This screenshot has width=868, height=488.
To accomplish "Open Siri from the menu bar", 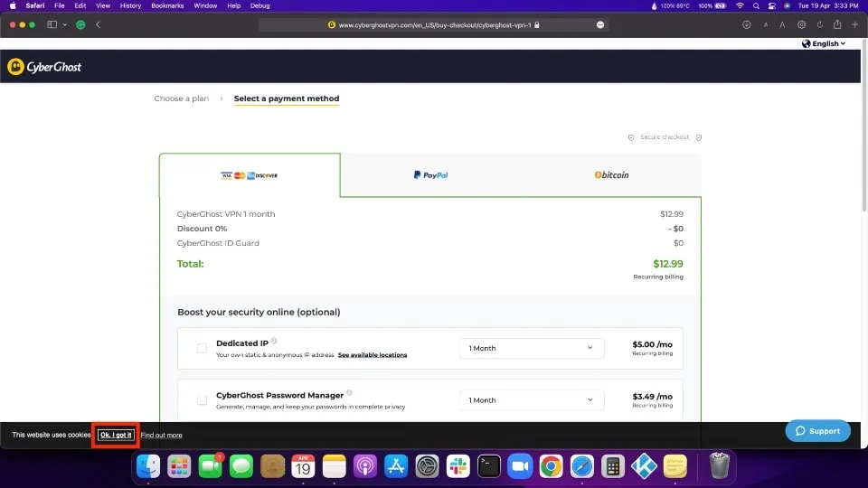I will coord(788,5).
